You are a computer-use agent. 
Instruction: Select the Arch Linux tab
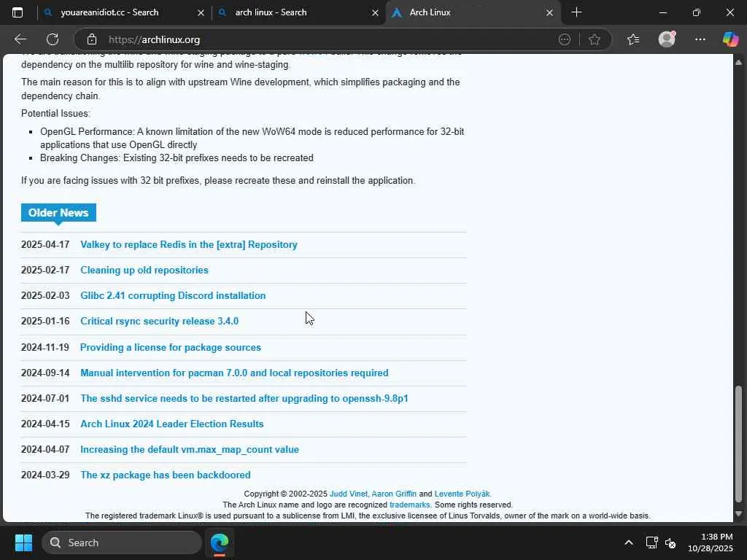pyautogui.click(x=473, y=12)
